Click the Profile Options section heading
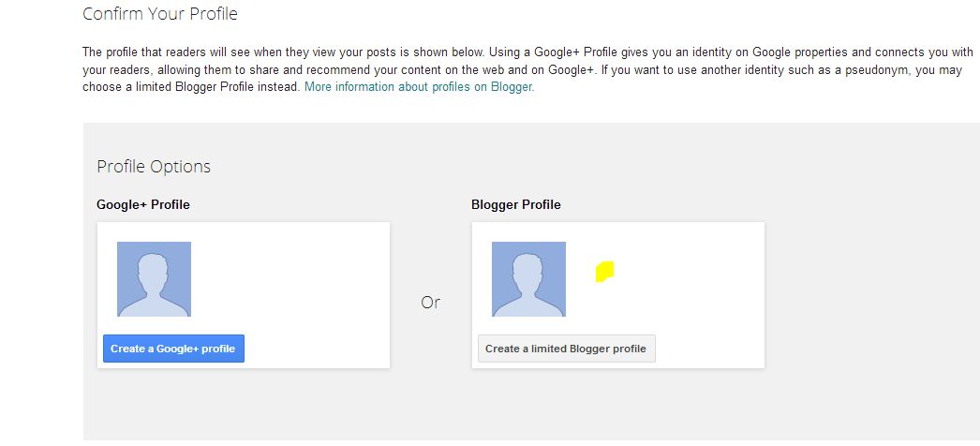 pyautogui.click(x=154, y=167)
